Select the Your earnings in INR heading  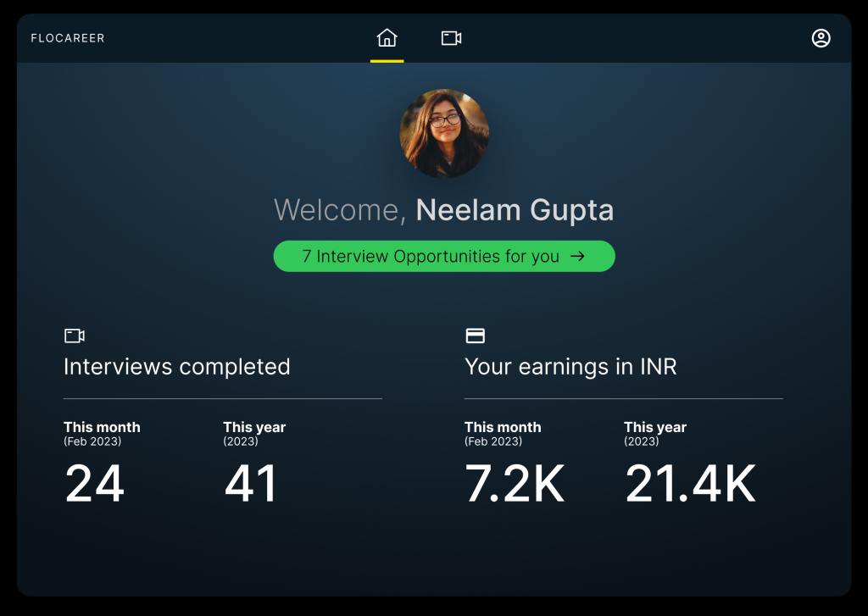570,366
